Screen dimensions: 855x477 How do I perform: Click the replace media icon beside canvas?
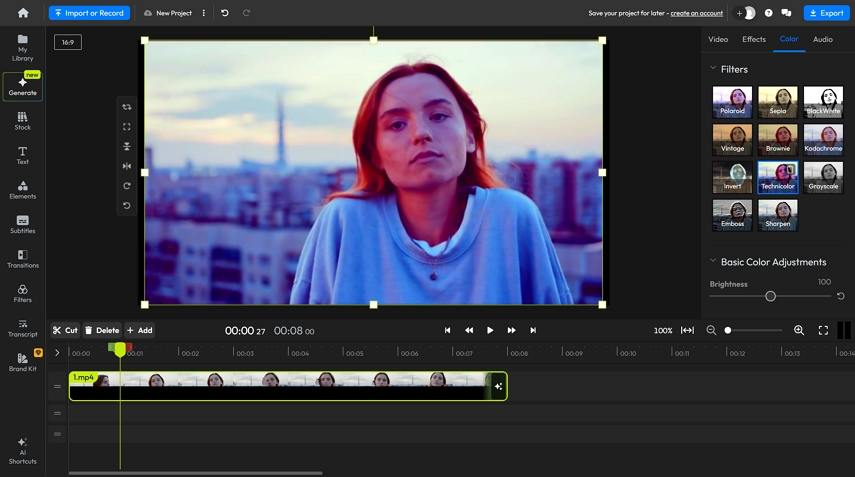click(x=127, y=107)
